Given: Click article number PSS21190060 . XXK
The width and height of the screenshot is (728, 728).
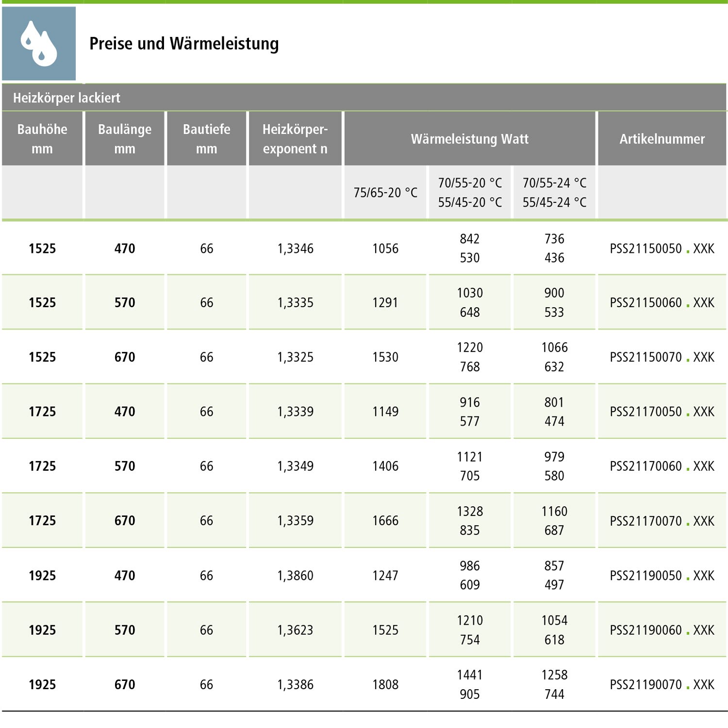Looking at the screenshot, I should point(662,630).
